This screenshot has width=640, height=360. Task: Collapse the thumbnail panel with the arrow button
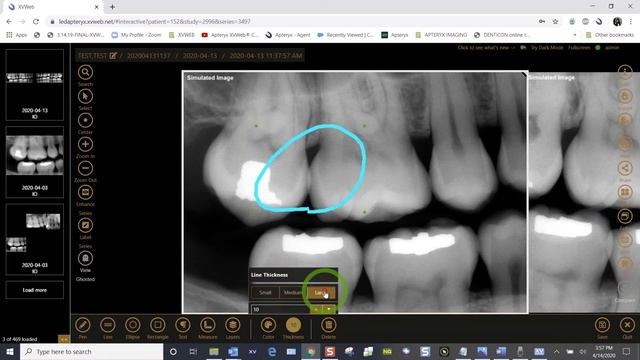click(64, 339)
